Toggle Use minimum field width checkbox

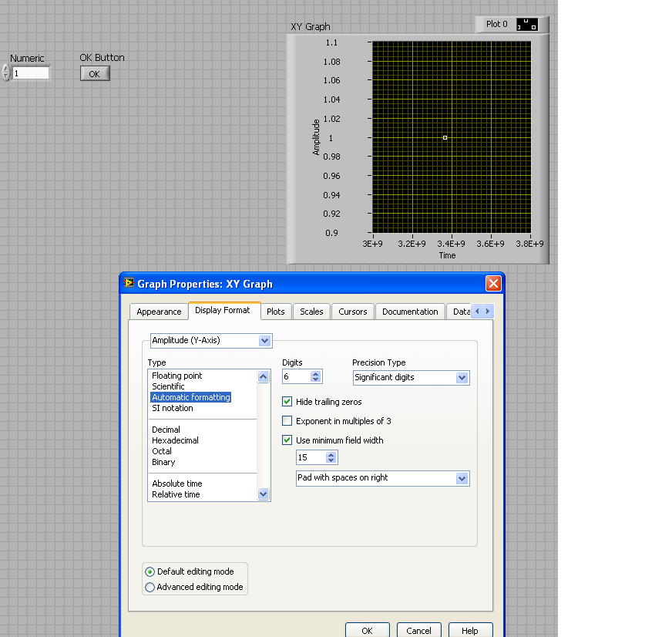click(287, 440)
